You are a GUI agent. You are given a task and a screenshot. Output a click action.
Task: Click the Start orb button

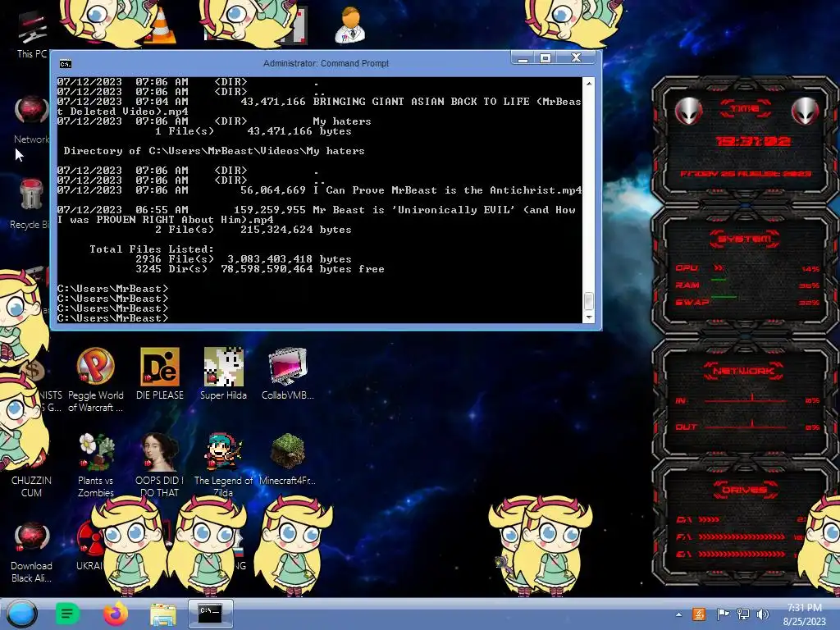point(22,614)
